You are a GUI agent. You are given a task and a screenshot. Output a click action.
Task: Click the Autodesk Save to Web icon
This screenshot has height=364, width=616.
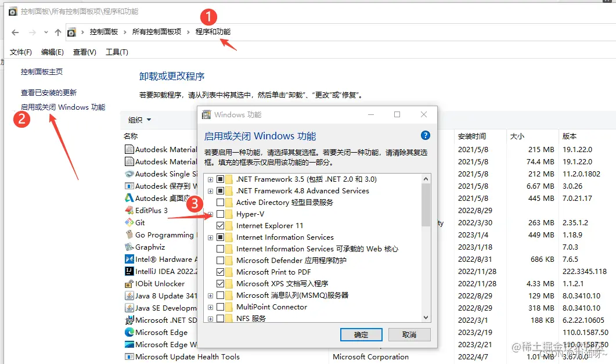[129, 186]
